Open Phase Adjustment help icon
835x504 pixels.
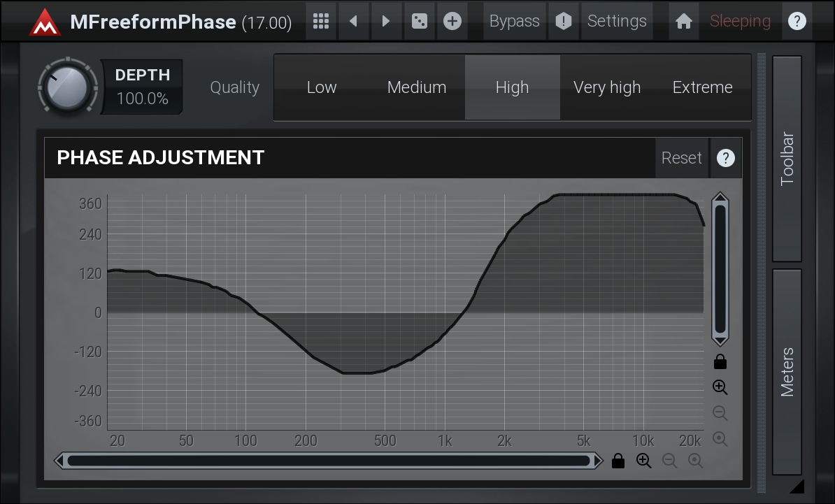tap(726, 158)
